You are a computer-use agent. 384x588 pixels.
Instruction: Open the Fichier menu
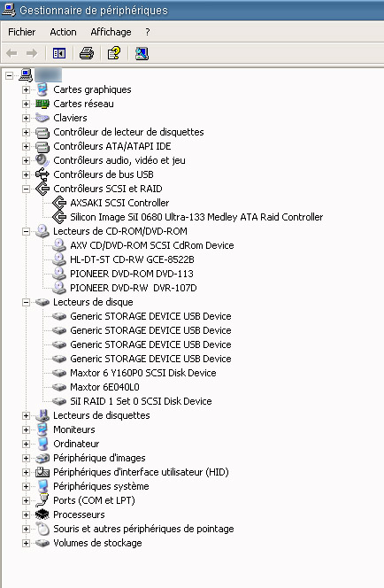click(22, 32)
